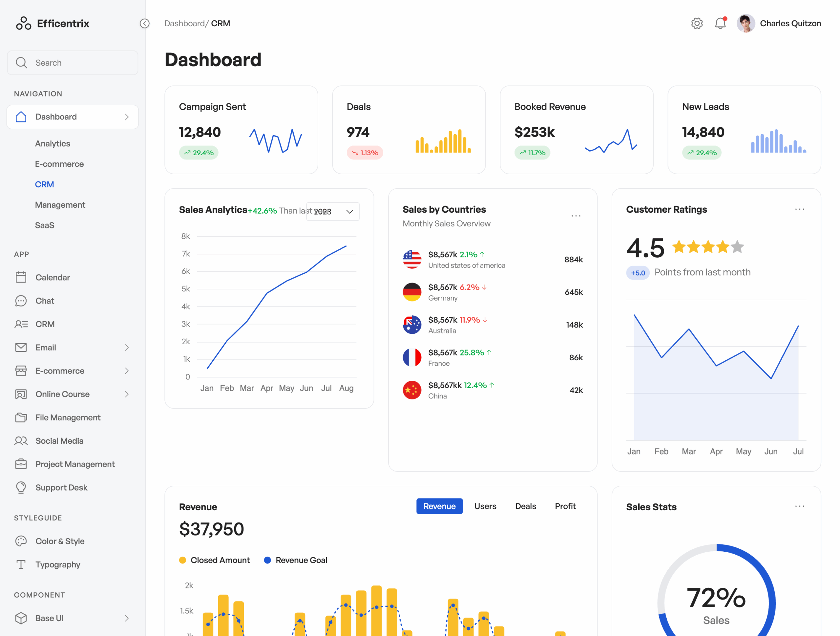This screenshot has width=840, height=636.
Task: Open the Support Desk icon
Action: (21, 488)
